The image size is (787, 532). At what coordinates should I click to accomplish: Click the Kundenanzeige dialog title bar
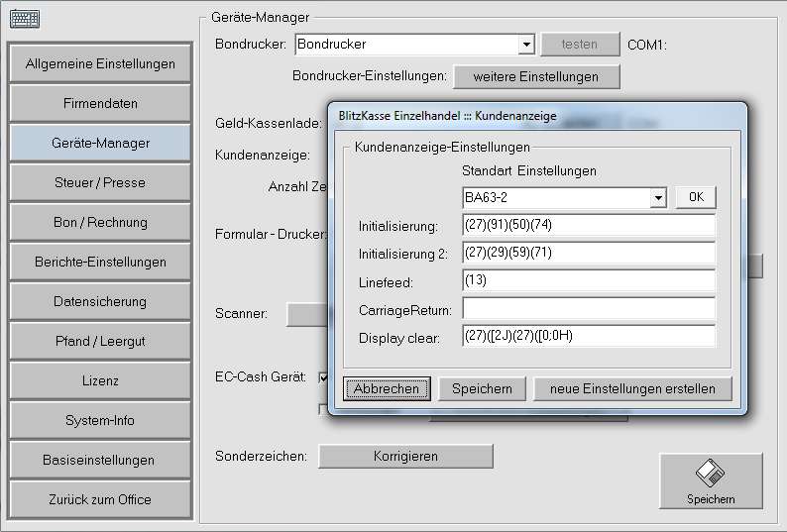click(x=537, y=116)
